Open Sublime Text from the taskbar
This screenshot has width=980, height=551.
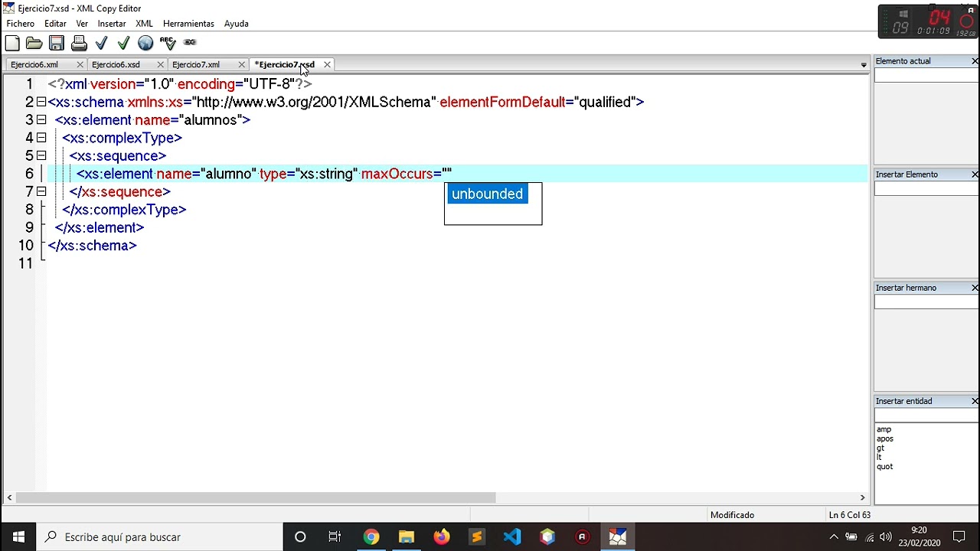(x=476, y=537)
